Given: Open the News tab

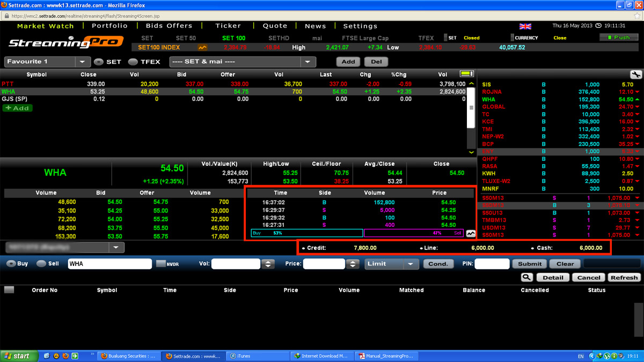Looking at the screenshot, I should 315,26.
